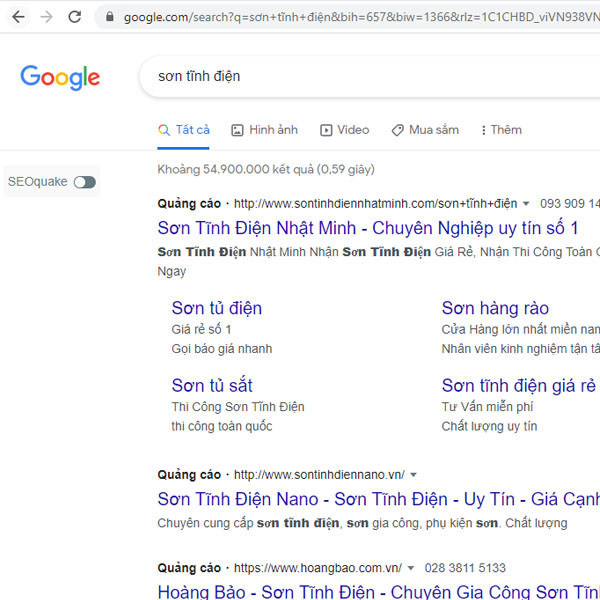Open the Sơn hàng rào sitelink

[x=495, y=308]
